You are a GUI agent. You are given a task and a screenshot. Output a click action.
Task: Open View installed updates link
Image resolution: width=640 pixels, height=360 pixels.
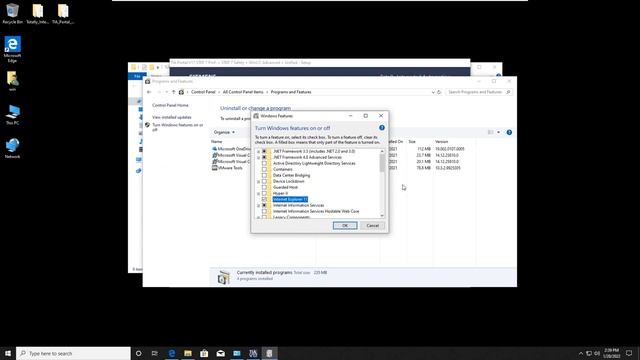[x=171, y=117]
